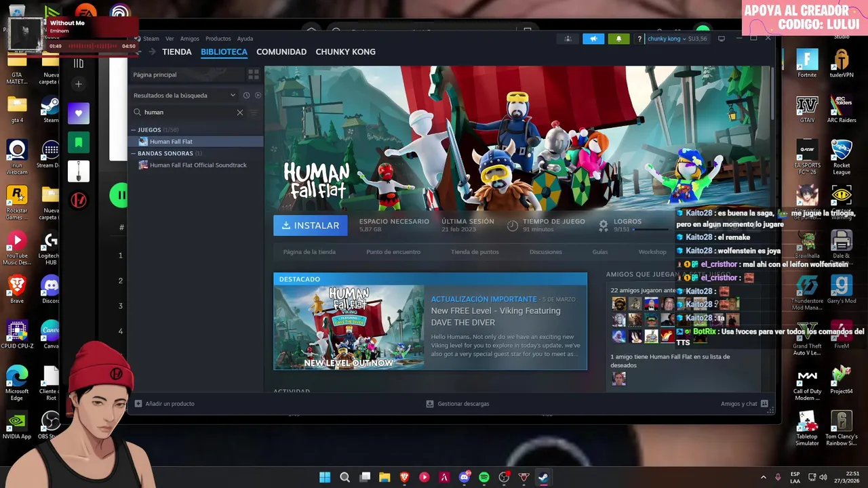868x488 pixels.
Task: Open the COMUNIDAD tab
Action: [x=281, y=52]
